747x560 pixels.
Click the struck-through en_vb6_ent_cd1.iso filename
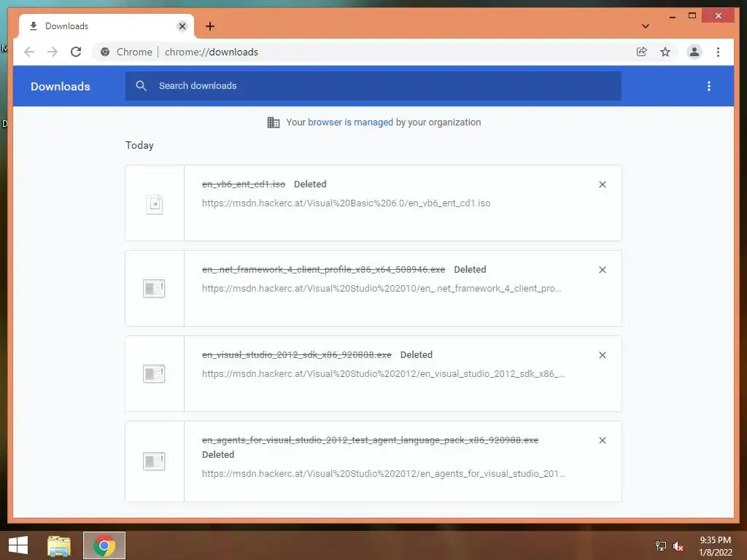tap(244, 184)
